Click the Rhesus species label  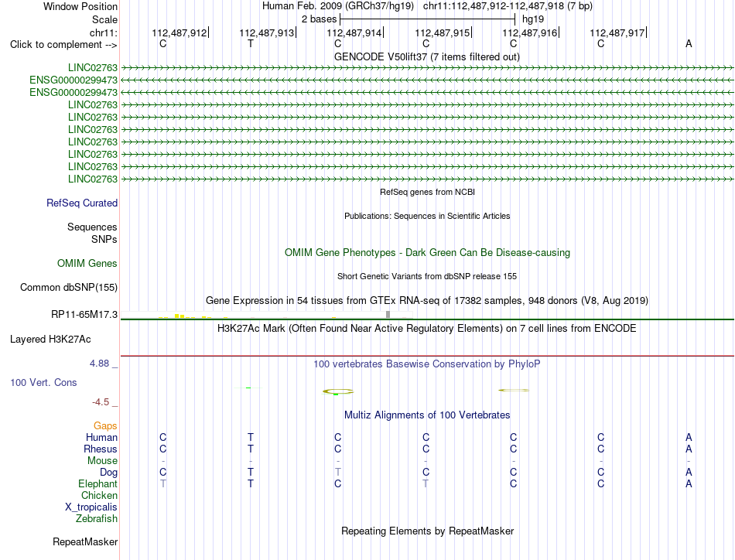click(x=101, y=449)
